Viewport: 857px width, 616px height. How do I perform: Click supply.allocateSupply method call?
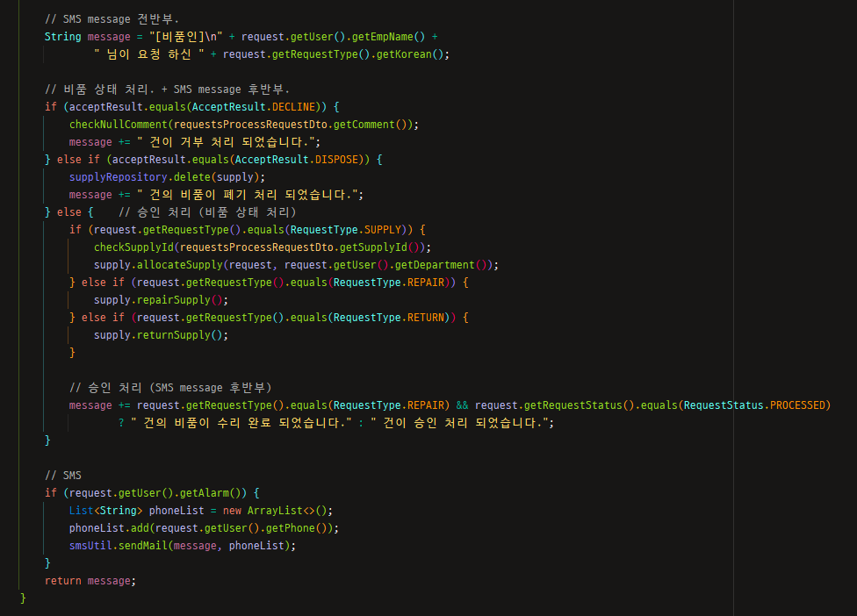tap(158, 265)
